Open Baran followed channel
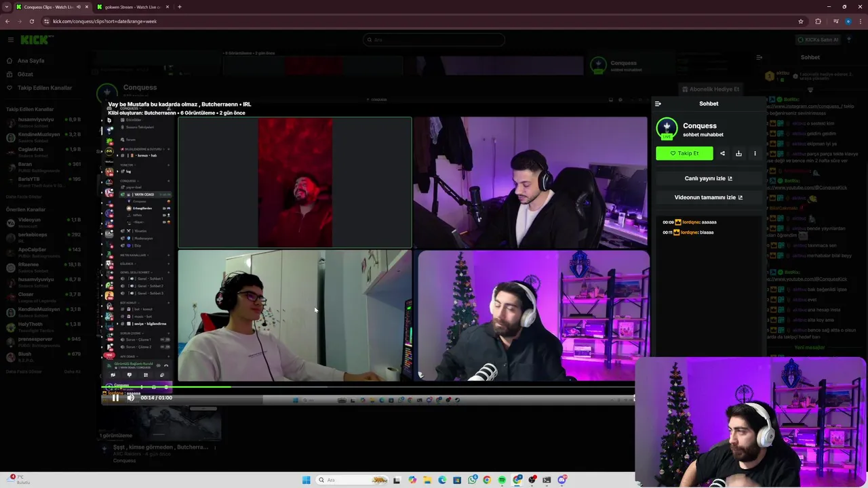 43,167
